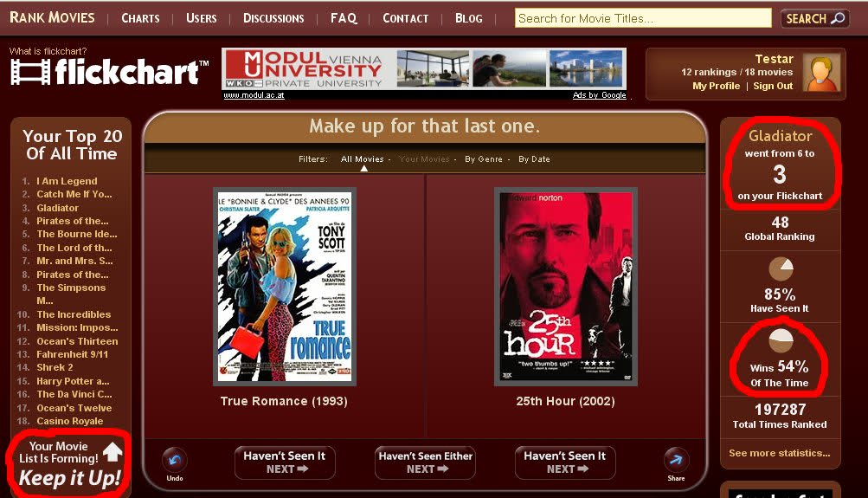This screenshot has height=498, width=868.
Task: Click the movie title search field
Action: [642, 18]
